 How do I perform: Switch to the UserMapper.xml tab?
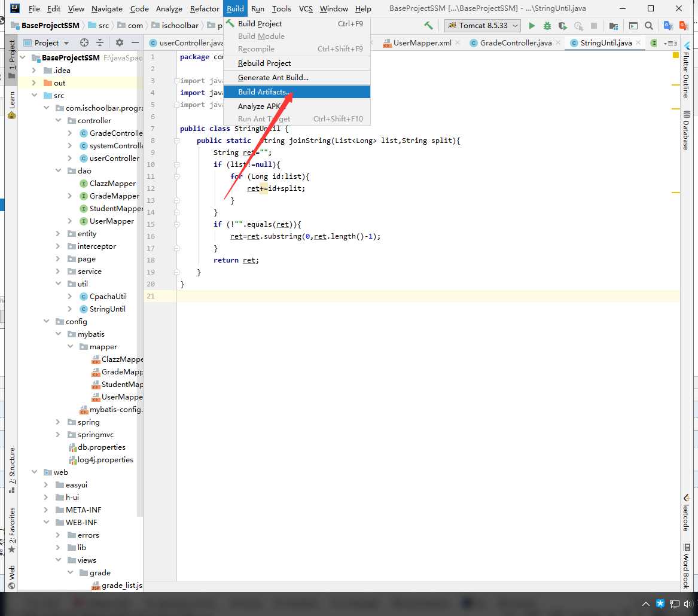pyautogui.click(x=422, y=42)
